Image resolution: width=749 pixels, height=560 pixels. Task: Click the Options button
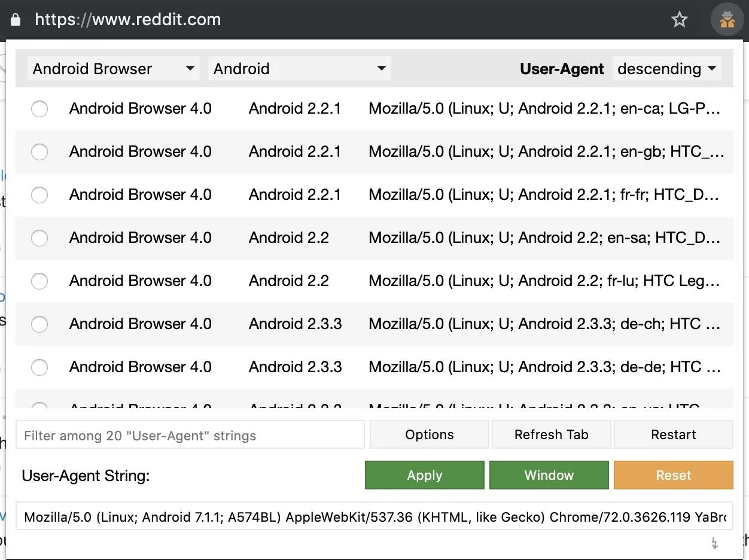[x=429, y=435]
